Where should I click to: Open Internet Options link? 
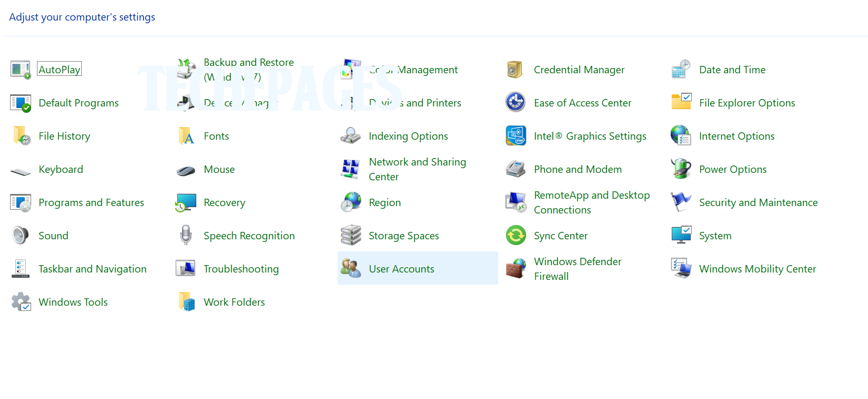pyautogui.click(x=737, y=136)
